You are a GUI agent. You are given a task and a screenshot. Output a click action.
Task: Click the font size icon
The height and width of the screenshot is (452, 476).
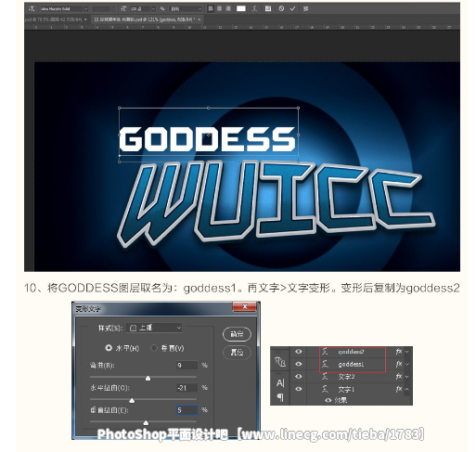[x=123, y=8]
